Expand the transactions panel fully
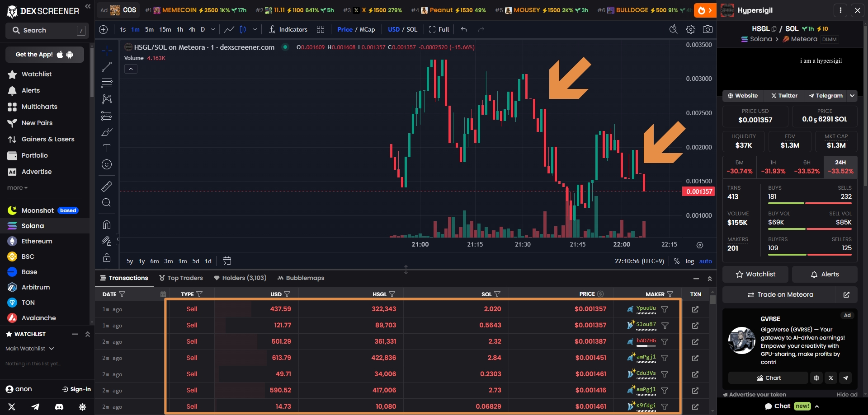Viewport: 868px width, 415px height. 710,279
